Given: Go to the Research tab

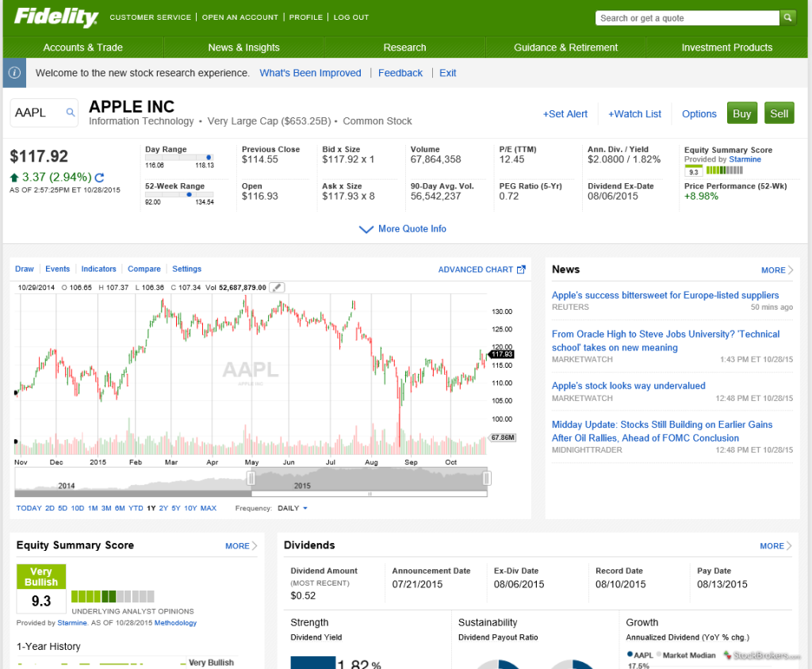Looking at the screenshot, I should coord(404,47).
